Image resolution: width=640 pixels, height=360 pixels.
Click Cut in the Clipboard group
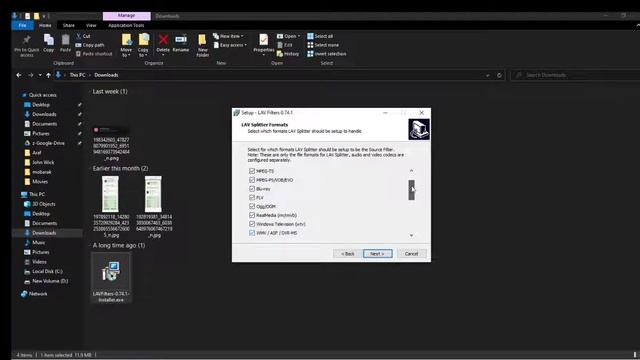83,36
